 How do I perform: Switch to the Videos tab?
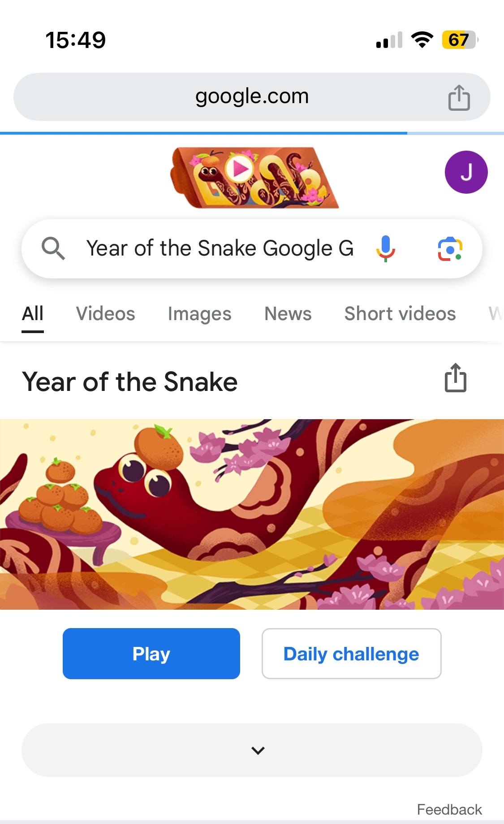[x=105, y=314]
